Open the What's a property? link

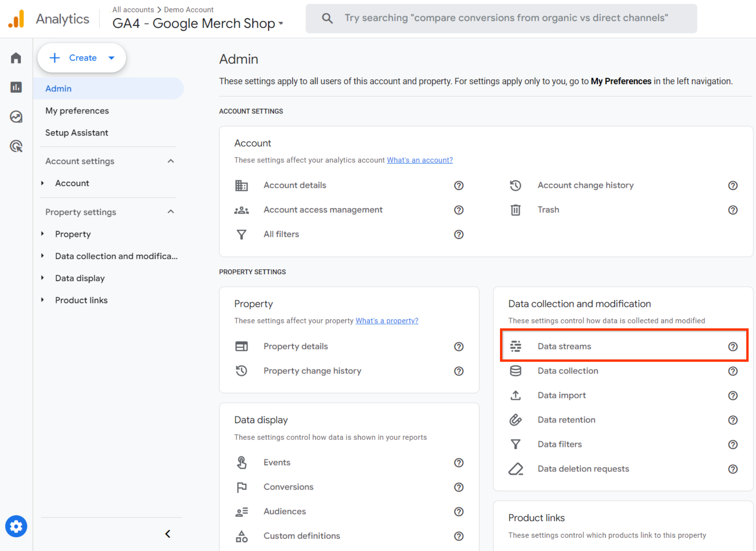tap(387, 321)
